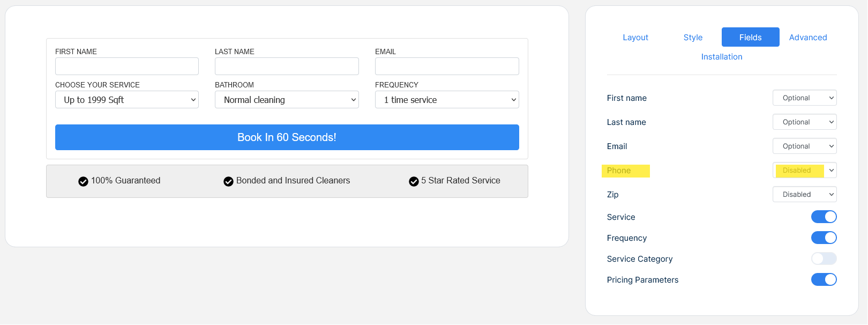The height and width of the screenshot is (325, 868).
Task: Open the Choose Your Service dropdown
Action: click(x=126, y=100)
